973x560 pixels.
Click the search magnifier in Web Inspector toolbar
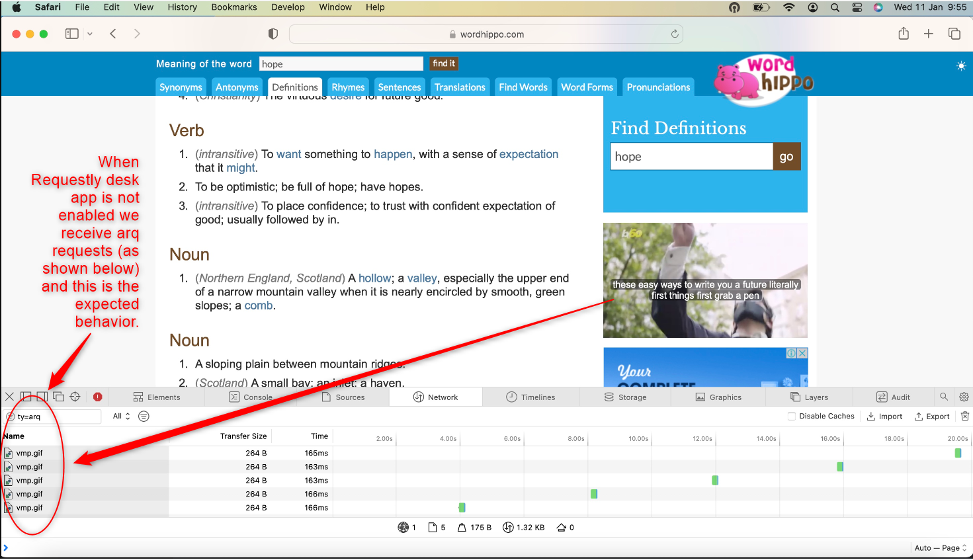[x=944, y=397]
